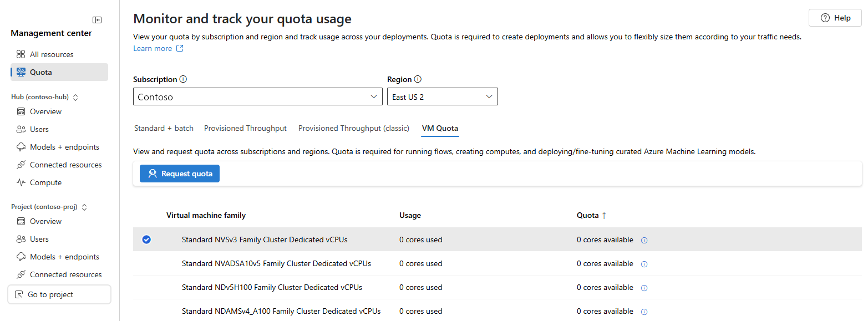Open the Region East US 2 dropdown
The height and width of the screenshot is (321, 868).
(442, 97)
